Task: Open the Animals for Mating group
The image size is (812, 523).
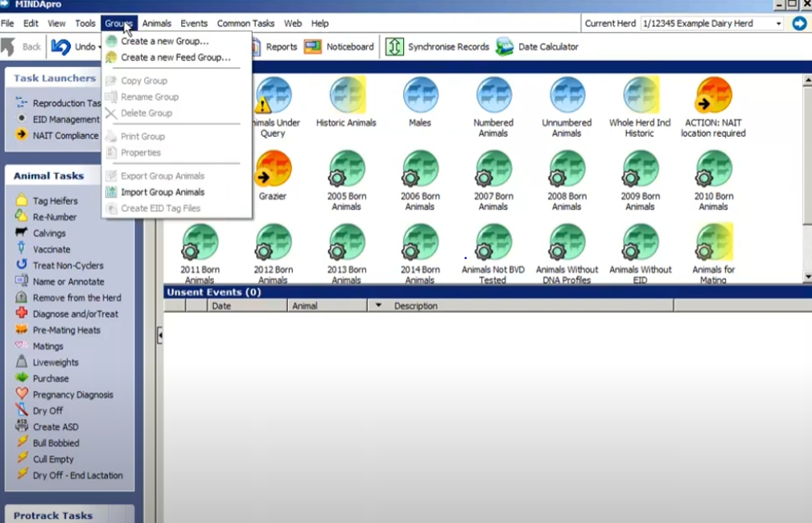Action: coord(714,242)
